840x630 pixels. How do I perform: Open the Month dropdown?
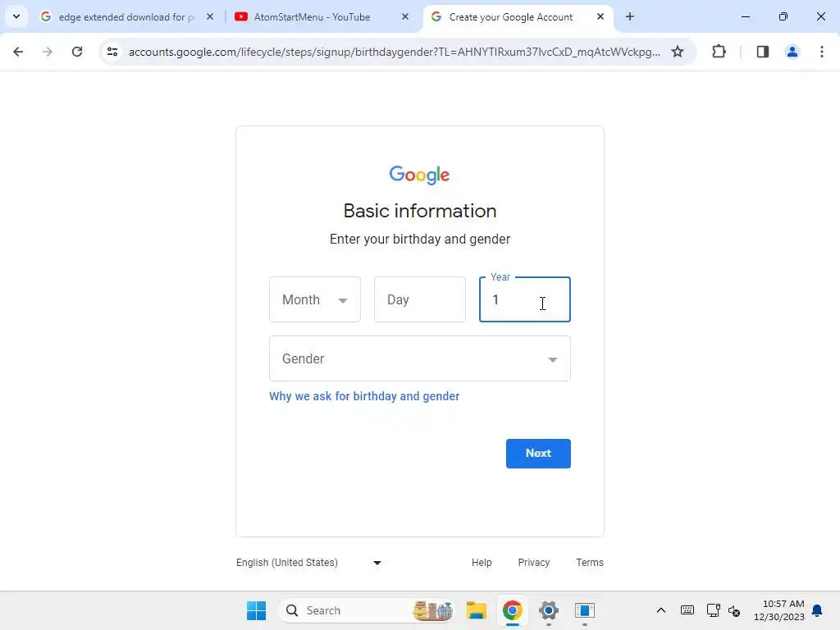(x=315, y=299)
